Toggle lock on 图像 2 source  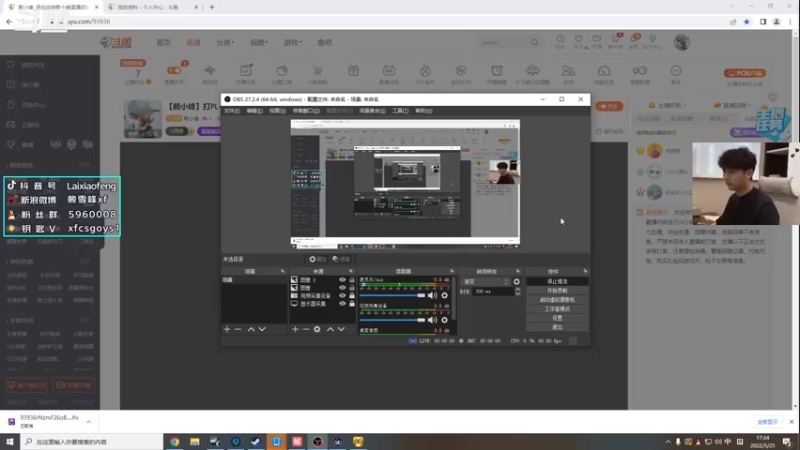click(x=352, y=280)
